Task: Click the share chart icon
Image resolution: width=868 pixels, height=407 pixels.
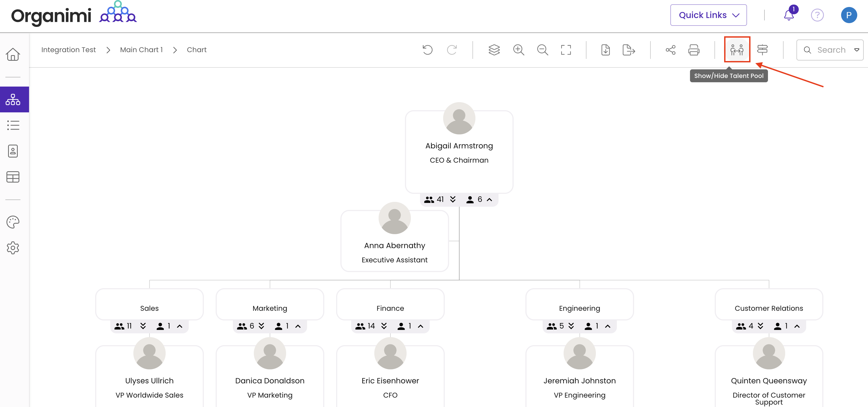Action: click(x=670, y=50)
